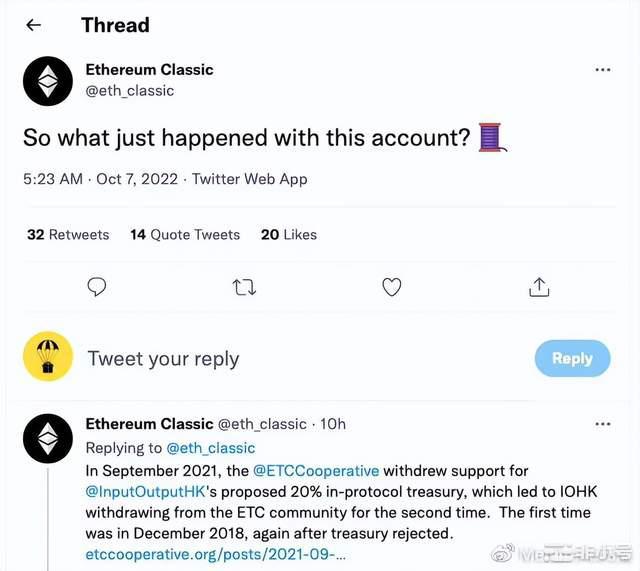Open the Twitter Web App source link

coord(250,179)
